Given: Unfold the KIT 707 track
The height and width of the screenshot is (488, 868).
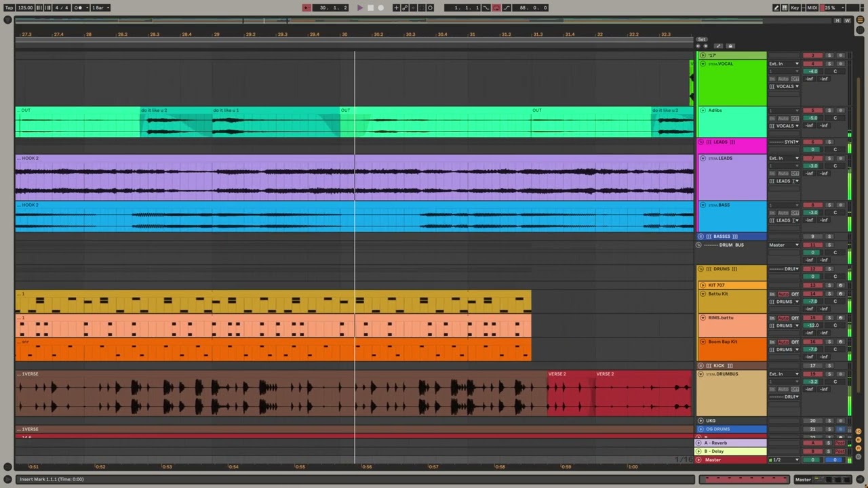Looking at the screenshot, I should [703, 285].
